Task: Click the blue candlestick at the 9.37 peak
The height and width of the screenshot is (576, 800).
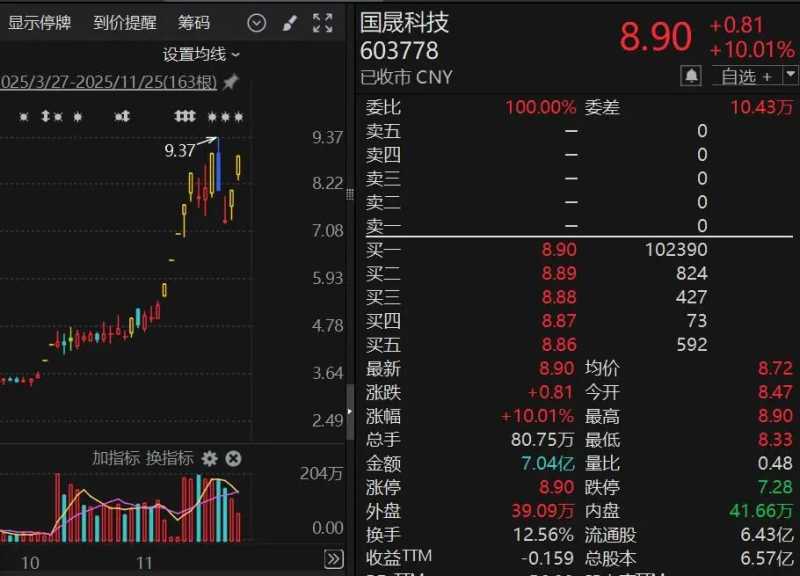Action: [219, 164]
